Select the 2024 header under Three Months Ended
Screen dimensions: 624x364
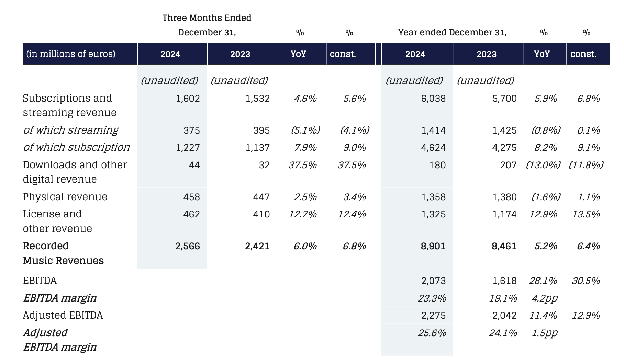click(170, 54)
